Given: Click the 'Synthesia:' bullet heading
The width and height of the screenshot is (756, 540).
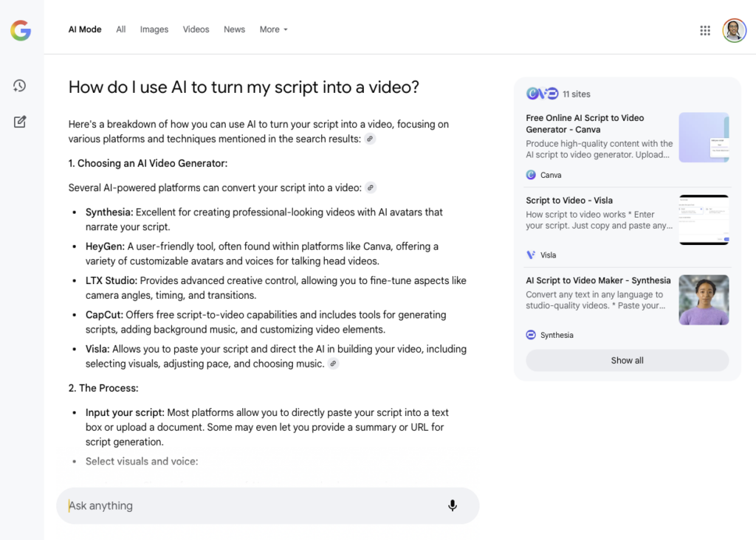Looking at the screenshot, I should [x=109, y=212].
